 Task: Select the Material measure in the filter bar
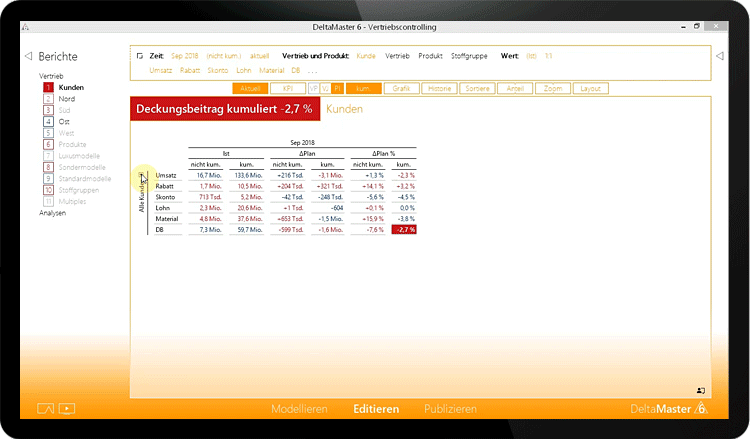pyautogui.click(x=272, y=70)
